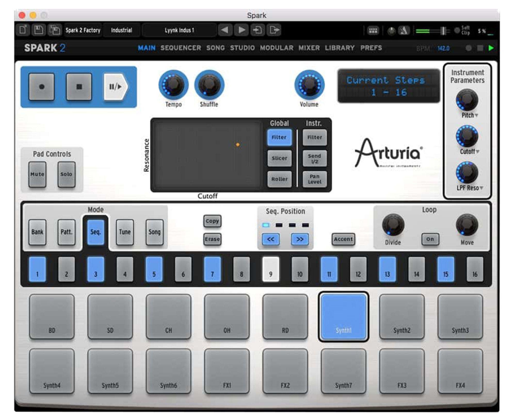
Task: Go to previous preset with left arrow
Action: pyautogui.click(x=225, y=30)
